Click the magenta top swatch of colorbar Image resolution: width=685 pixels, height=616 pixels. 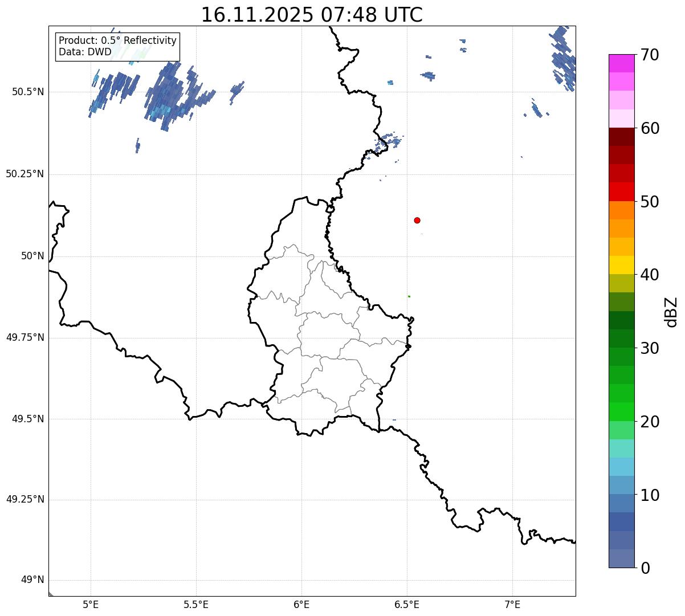[x=621, y=63]
